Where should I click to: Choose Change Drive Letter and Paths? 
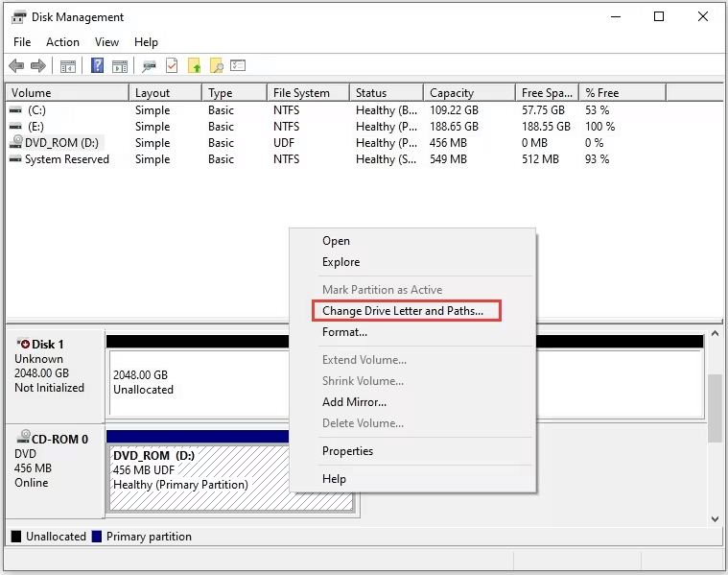tap(410, 311)
